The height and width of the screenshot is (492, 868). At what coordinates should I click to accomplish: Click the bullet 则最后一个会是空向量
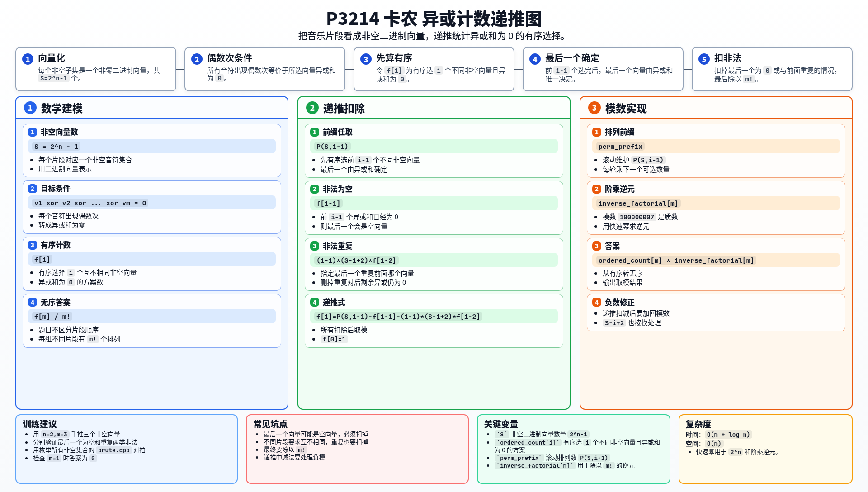[x=354, y=227]
